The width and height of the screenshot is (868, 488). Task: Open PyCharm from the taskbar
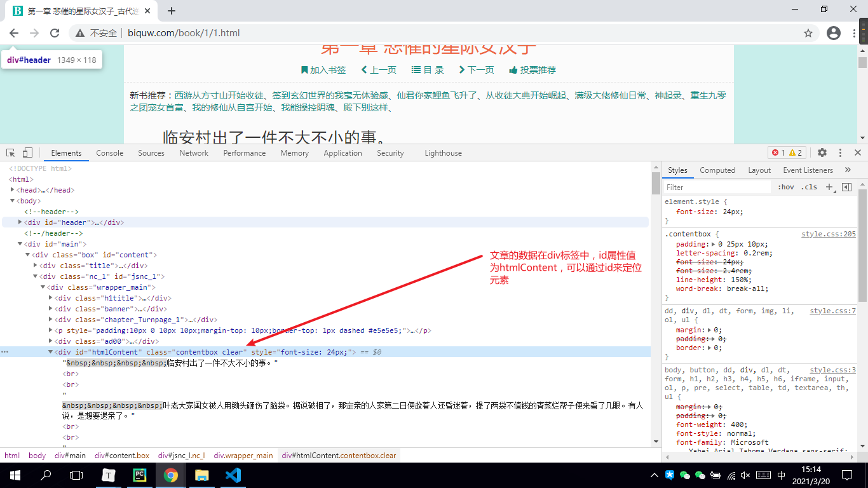tap(140, 475)
